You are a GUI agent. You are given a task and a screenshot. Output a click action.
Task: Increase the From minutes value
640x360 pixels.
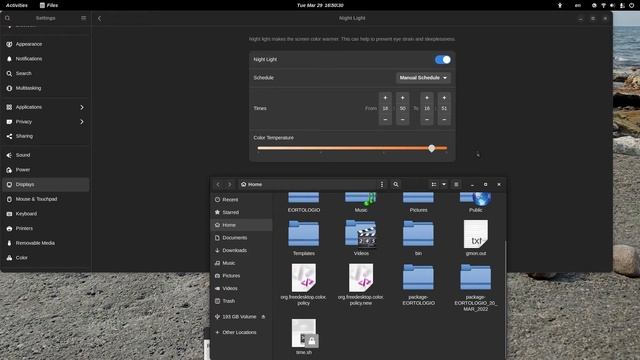[x=402, y=98]
